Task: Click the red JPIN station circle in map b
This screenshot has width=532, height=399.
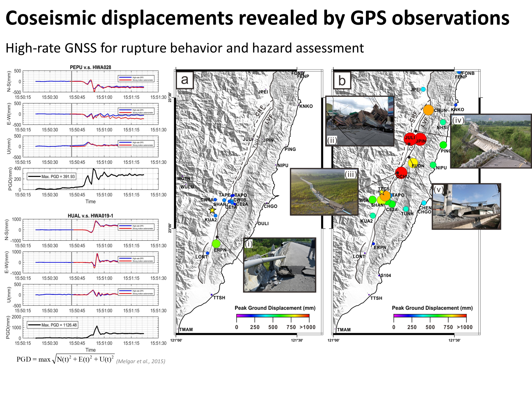Action: pos(420,139)
